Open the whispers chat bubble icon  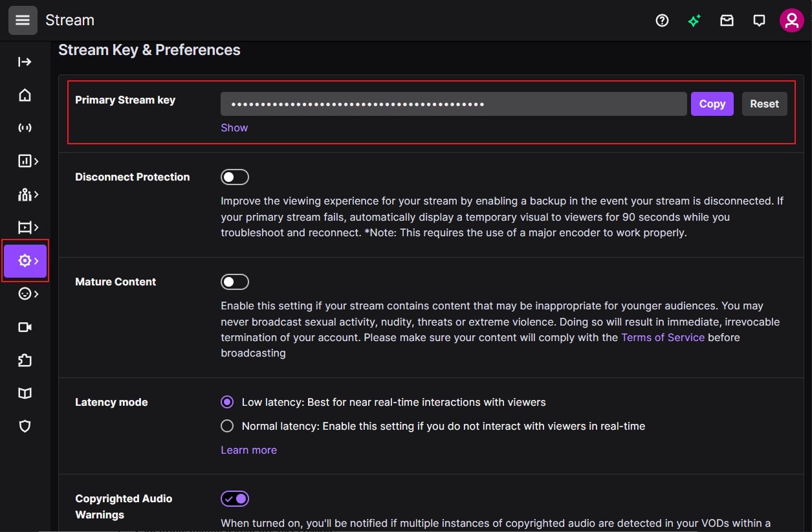click(759, 21)
